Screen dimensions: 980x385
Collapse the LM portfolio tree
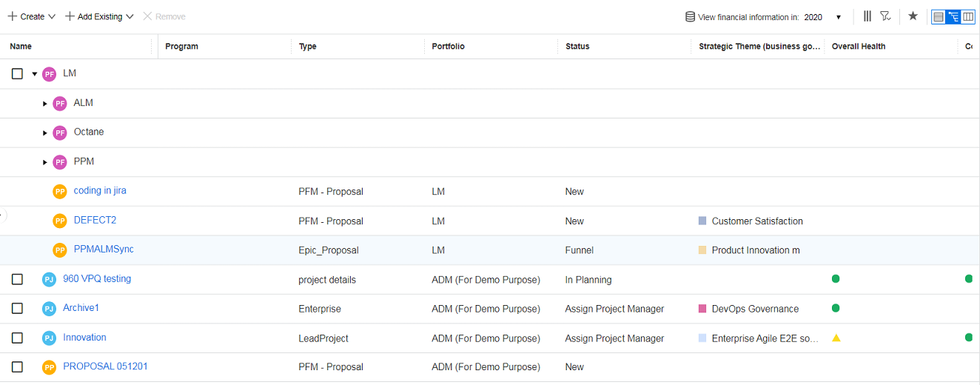coord(35,74)
